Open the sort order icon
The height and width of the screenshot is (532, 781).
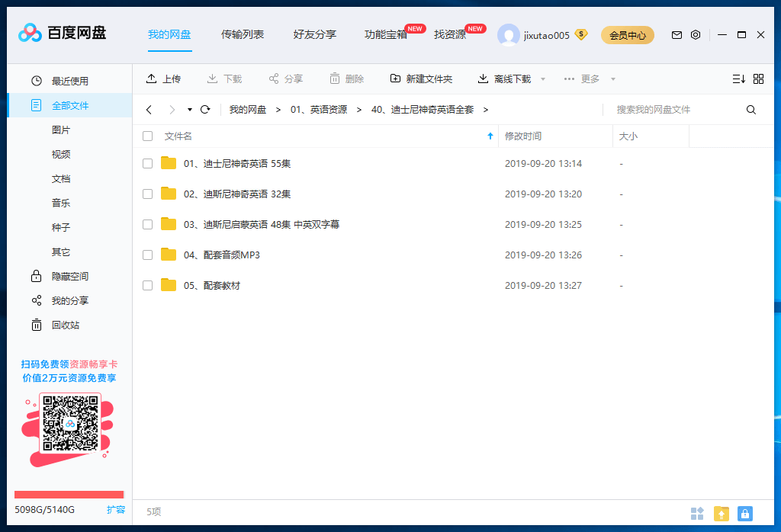click(738, 79)
